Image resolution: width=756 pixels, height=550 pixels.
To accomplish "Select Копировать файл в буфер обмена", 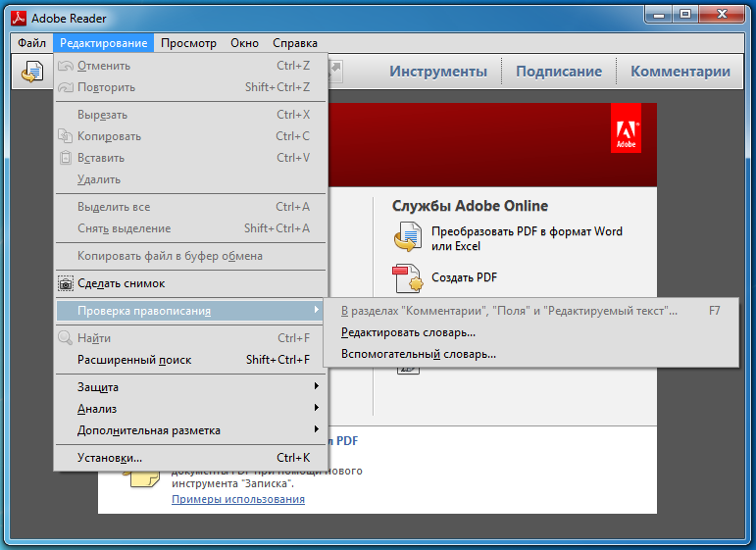I will tap(191, 256).
